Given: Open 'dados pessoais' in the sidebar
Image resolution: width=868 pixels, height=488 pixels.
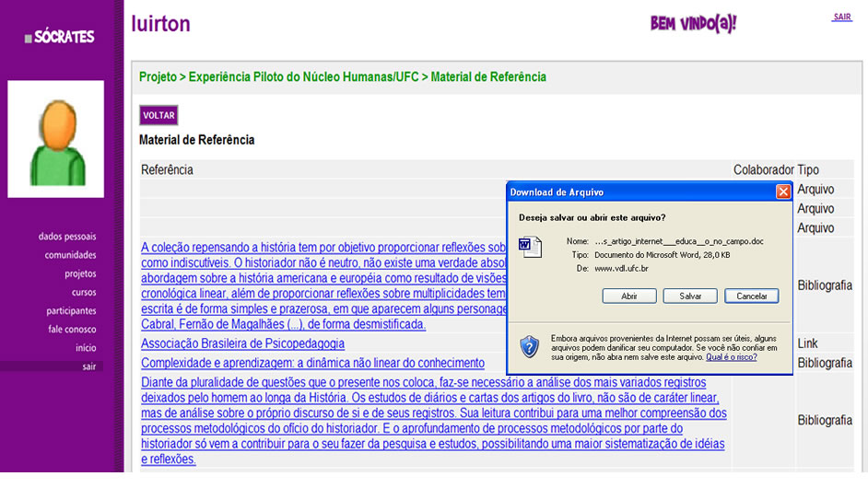Looking at the screenshot, I should 67,237.
